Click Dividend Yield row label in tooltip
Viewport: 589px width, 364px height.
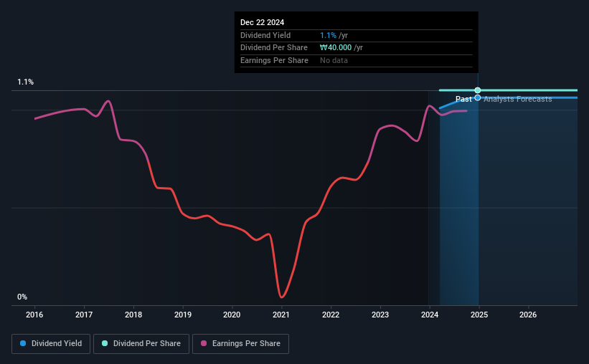point(265,35)
